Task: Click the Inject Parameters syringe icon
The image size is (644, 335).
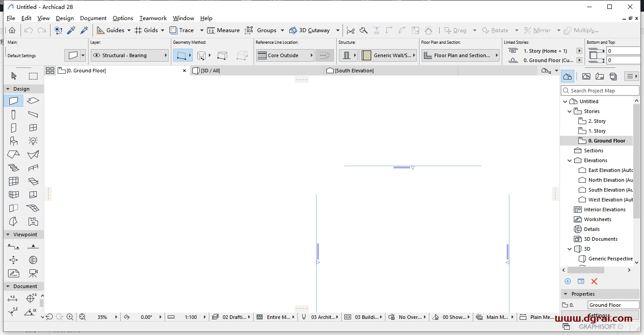Action: coord(84,30)
